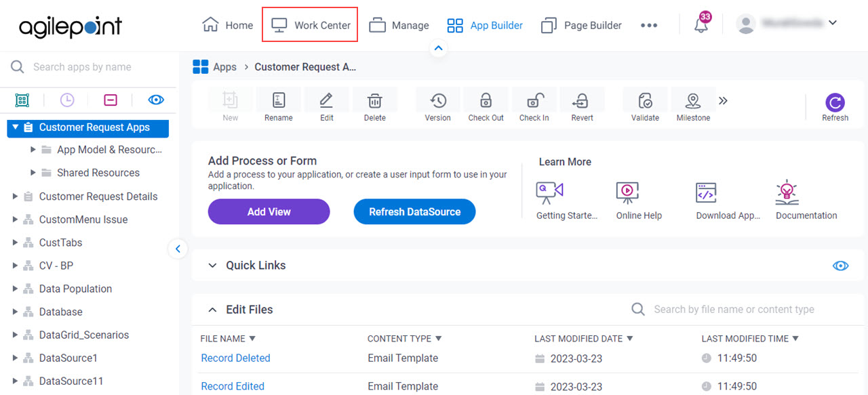This screenshot has width=868, height=395.
Task: Select the CV - BP tree item
Action: [x=56, y=265]
